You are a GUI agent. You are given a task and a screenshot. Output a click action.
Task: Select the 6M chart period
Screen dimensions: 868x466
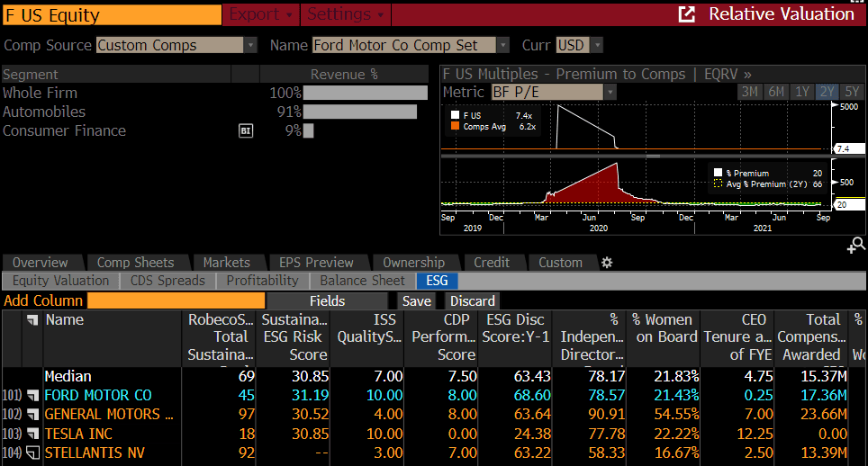tap(776, 92)
